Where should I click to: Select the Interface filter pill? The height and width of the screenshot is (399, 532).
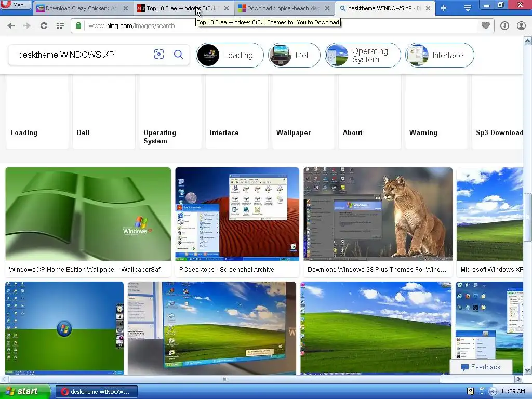(440, 55)
